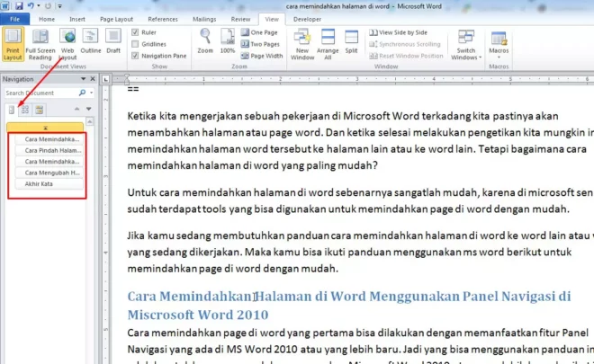Open search options dropdown in Navigation
The image size is (594, 364).
coord(91,93)
